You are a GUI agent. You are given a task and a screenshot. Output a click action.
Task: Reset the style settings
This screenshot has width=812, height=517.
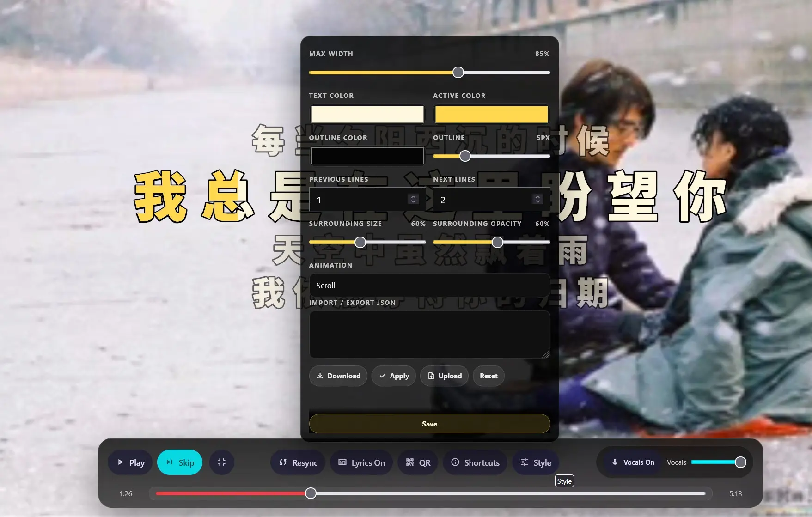(488, 376)
